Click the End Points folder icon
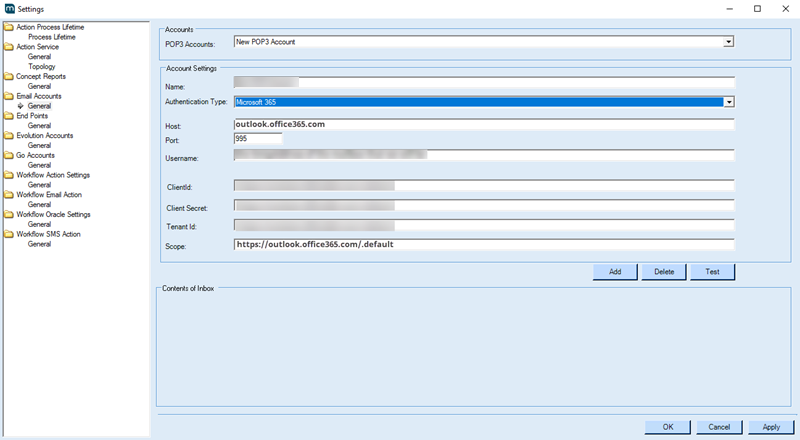 click(9, 116)
